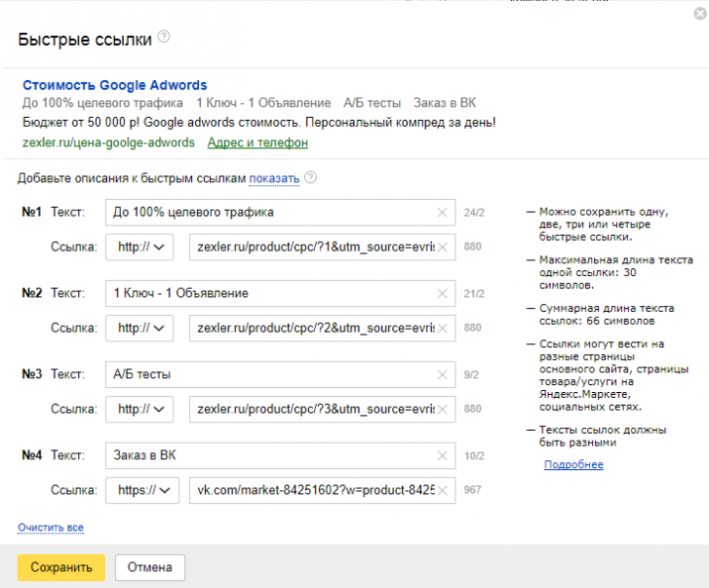Viewport: 709px width, 588px height.
Task: Open https:// protocol dropdown for link №4
Action: click(x=143, y=490)
